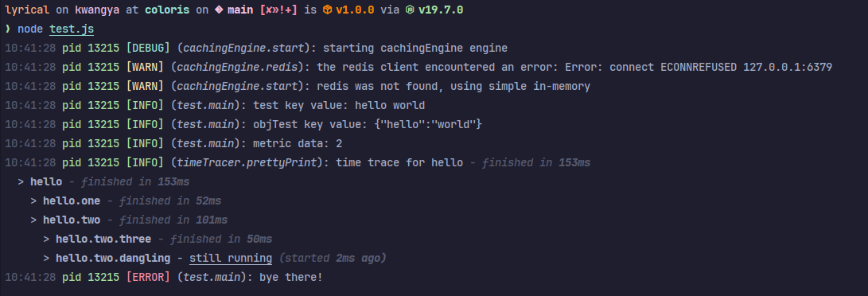Image resolution: width=868 pixels, height=296 pixels.
Task: Click the [WARN] tag on cachingEngine.redis line
Action: 145,67
